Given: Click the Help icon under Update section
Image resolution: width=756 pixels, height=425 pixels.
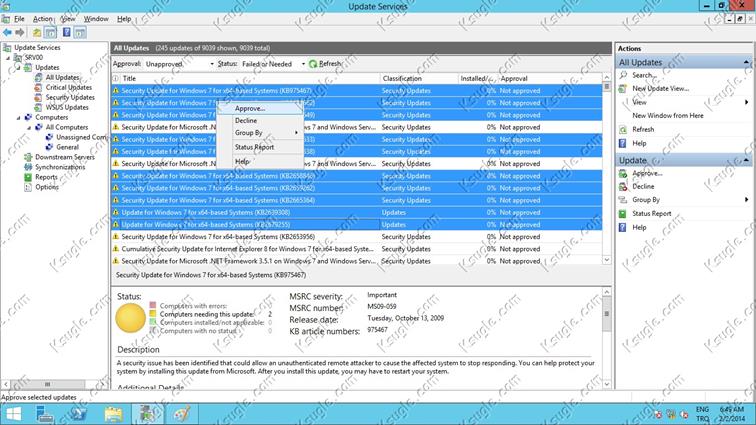Looking at the screenshot, I should tap(623, 227).
